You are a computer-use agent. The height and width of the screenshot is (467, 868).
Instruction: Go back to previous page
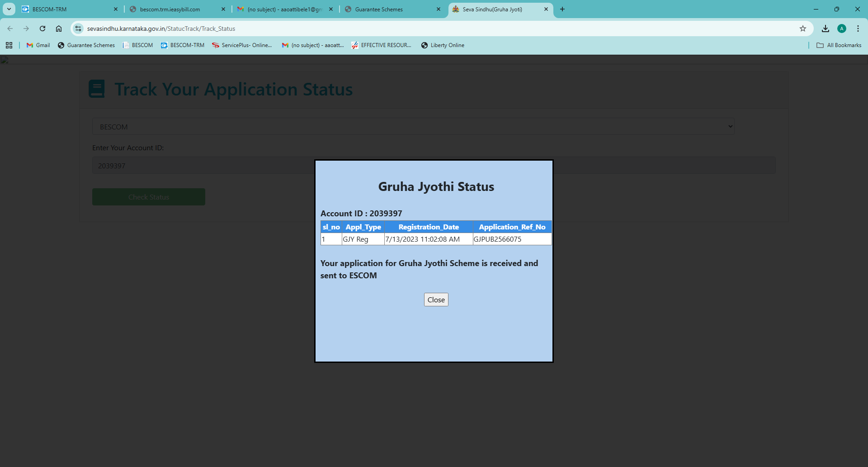pyautogui.click(x=10, y=29)
